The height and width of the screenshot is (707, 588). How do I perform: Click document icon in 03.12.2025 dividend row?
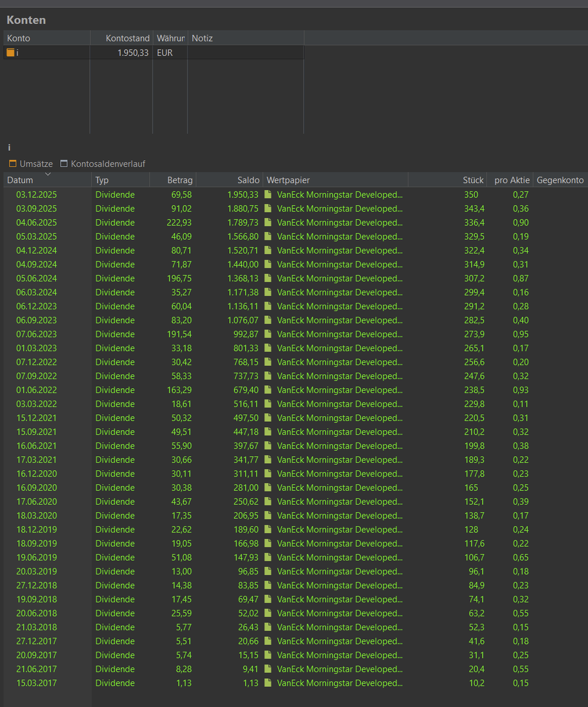268,194
